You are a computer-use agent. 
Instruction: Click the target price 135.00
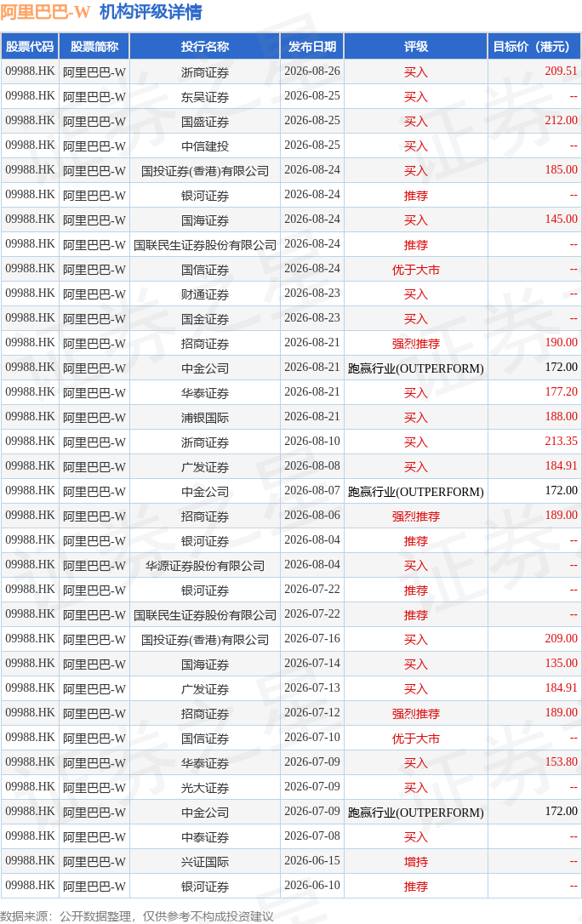point(561,663)
